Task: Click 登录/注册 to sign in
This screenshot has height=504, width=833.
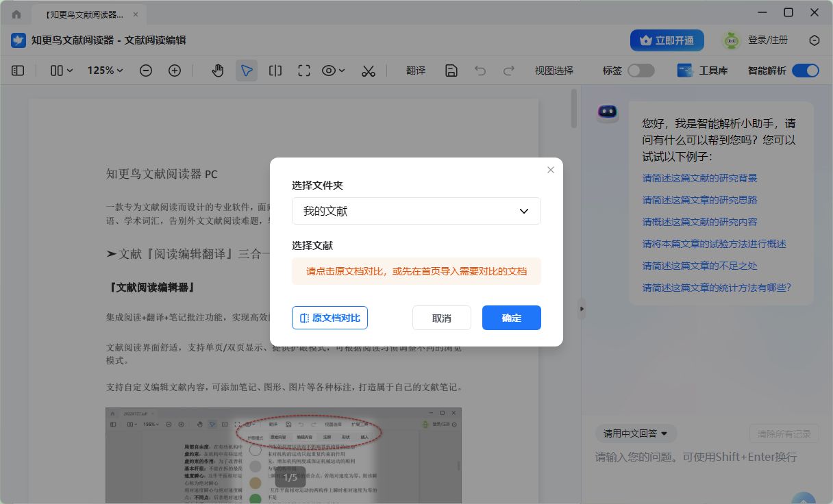Action: [x=768, y=40]
